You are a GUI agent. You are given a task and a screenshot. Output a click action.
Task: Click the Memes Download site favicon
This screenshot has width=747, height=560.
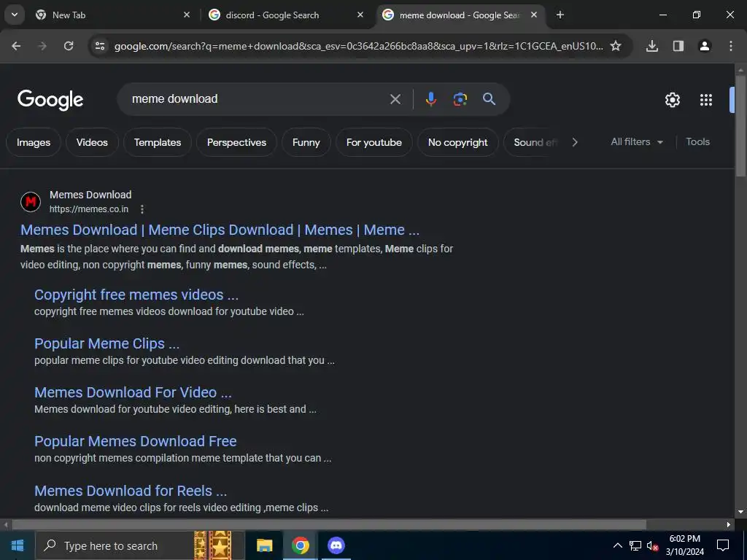(x=31, y=202)
